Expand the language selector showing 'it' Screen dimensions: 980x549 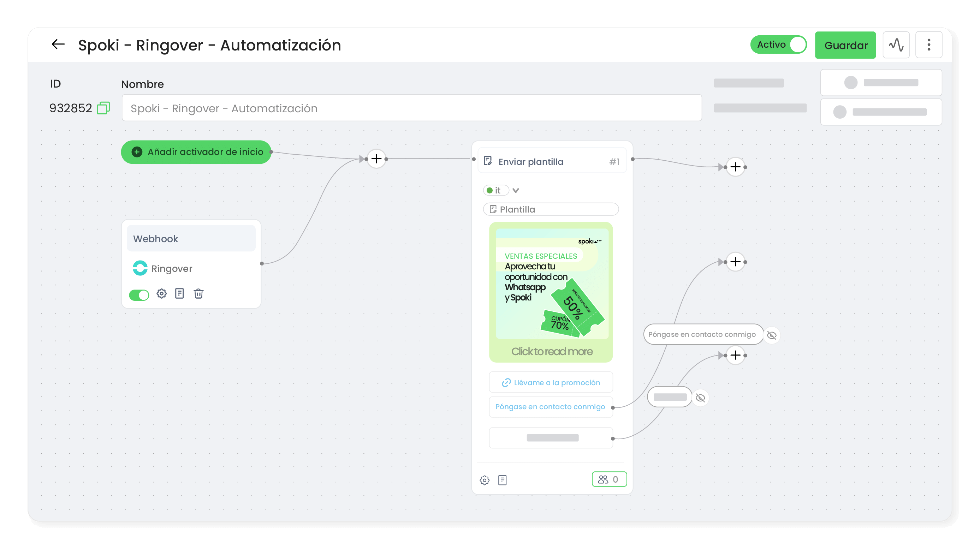pyautogui.click(x=516, y=190)
